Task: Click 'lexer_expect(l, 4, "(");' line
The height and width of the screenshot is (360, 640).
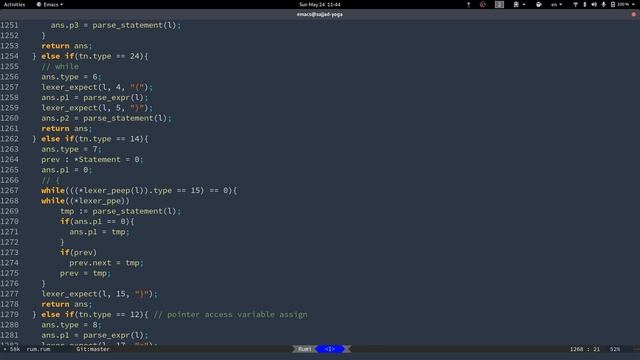Action: [97, 87]
